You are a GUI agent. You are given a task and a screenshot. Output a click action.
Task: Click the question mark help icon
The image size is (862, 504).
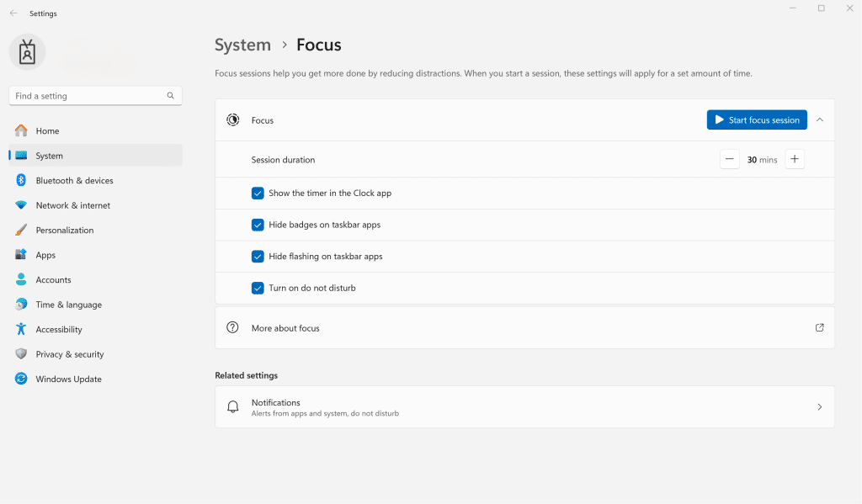[232, 327]
